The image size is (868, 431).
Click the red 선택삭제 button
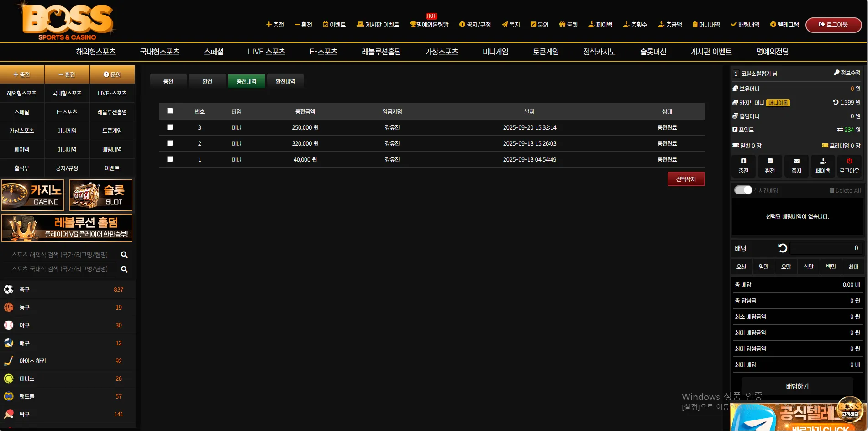click(x=686, y=179)
